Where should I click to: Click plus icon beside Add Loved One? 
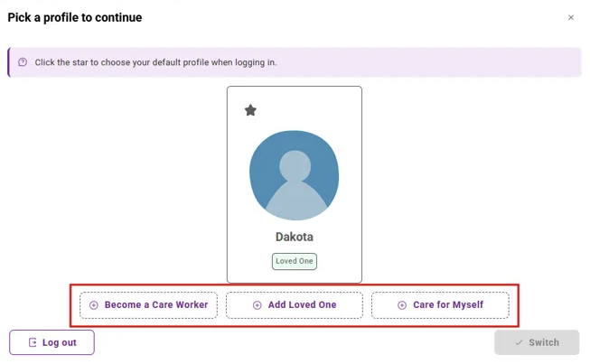tap(258, 305)
